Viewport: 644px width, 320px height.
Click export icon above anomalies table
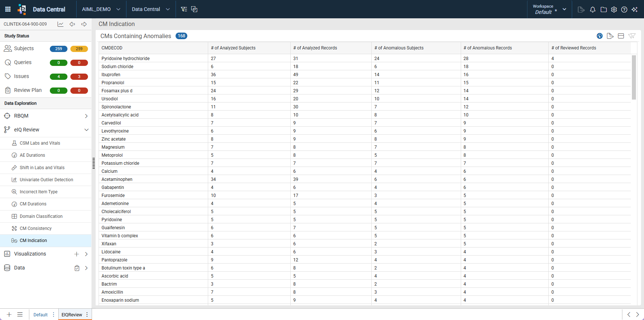(x=610, y=36)
